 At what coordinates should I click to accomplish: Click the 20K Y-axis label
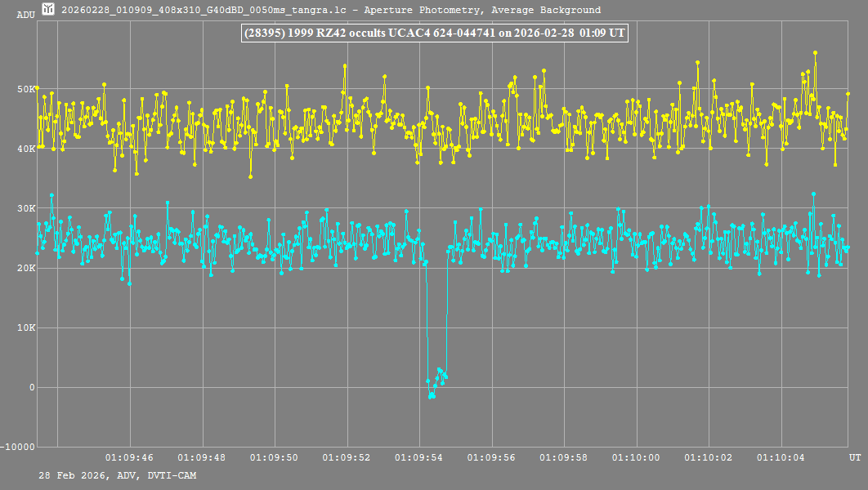click(x=27, y=268)
